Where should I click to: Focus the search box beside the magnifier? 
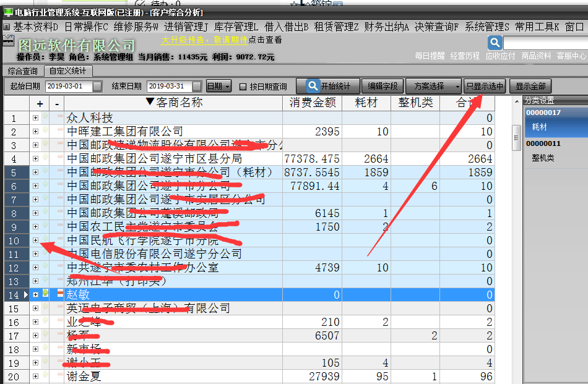point(546,43)
